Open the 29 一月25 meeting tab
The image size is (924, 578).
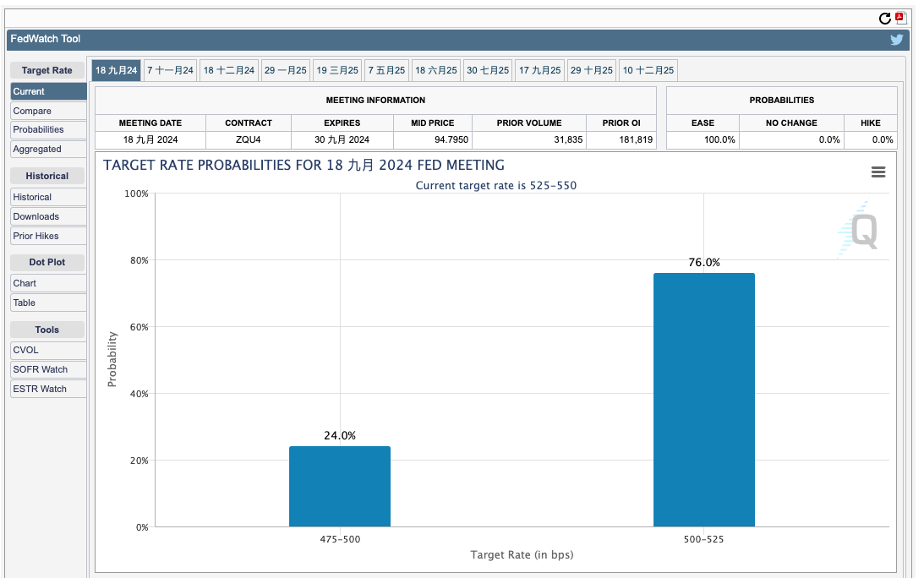tap(285, 70)
